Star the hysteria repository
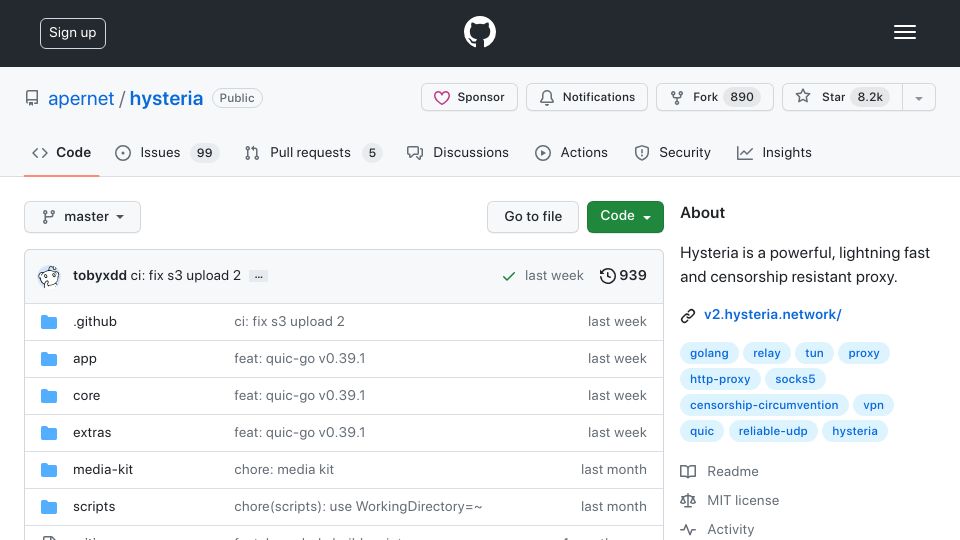Viewport: 960px width, 540px height. tap(842, 97)
